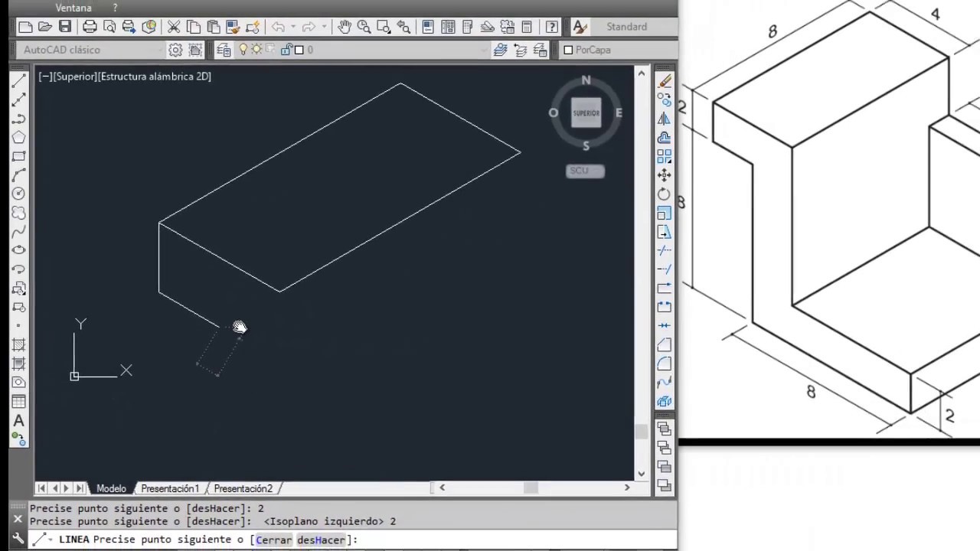The width and height of the screenshot is (980, 551).
Task: Select the Copy objects tool
Action: pyautogui.click(x=664, y=100)
